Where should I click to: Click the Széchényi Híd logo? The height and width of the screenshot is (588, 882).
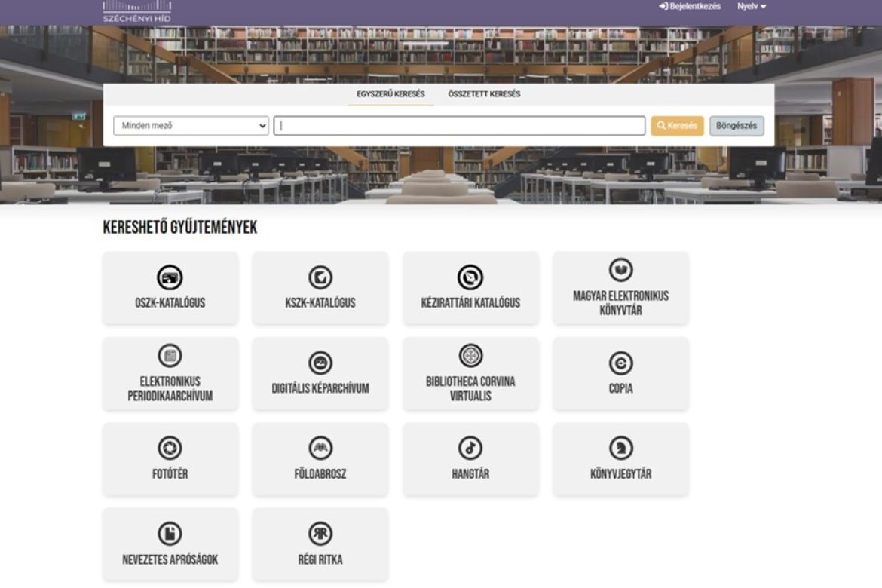[x=136, y=11]
